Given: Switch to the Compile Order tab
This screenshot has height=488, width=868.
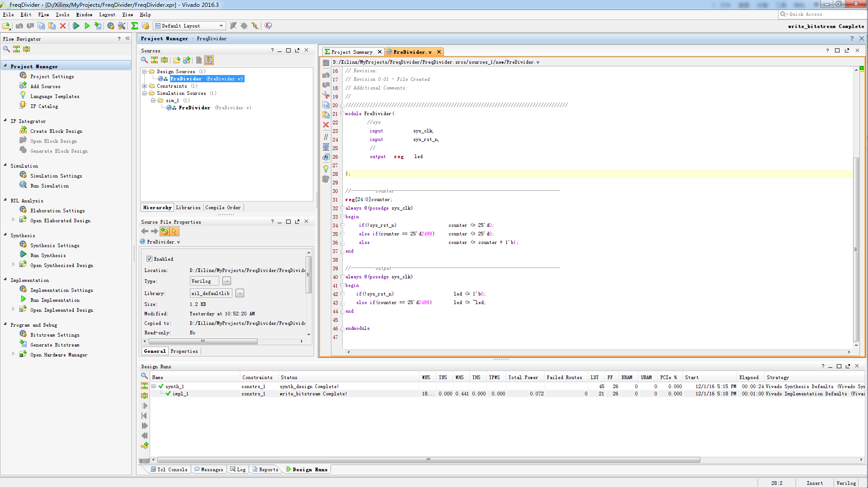Looking at the screenshot, I should click(223, 207).
